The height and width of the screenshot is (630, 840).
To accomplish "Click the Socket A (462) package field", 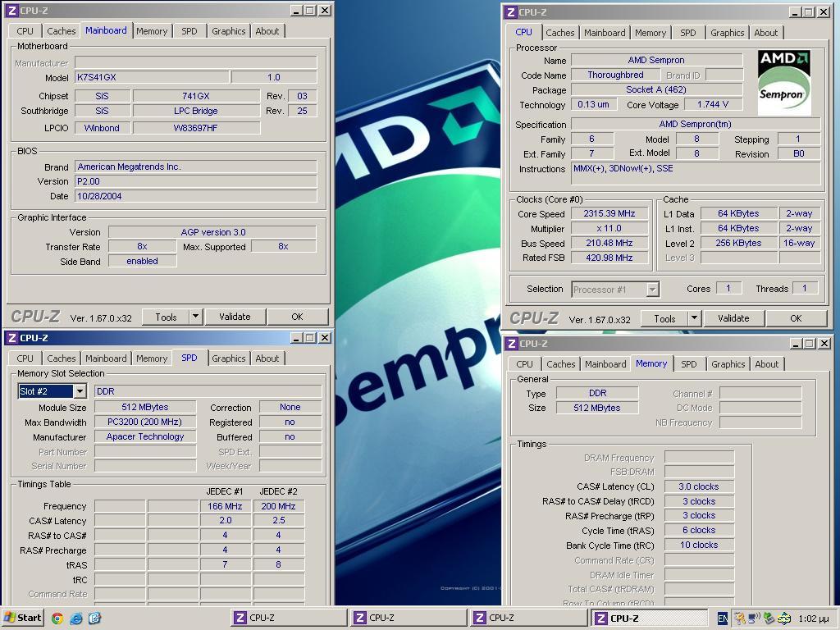I will [657, 89].
